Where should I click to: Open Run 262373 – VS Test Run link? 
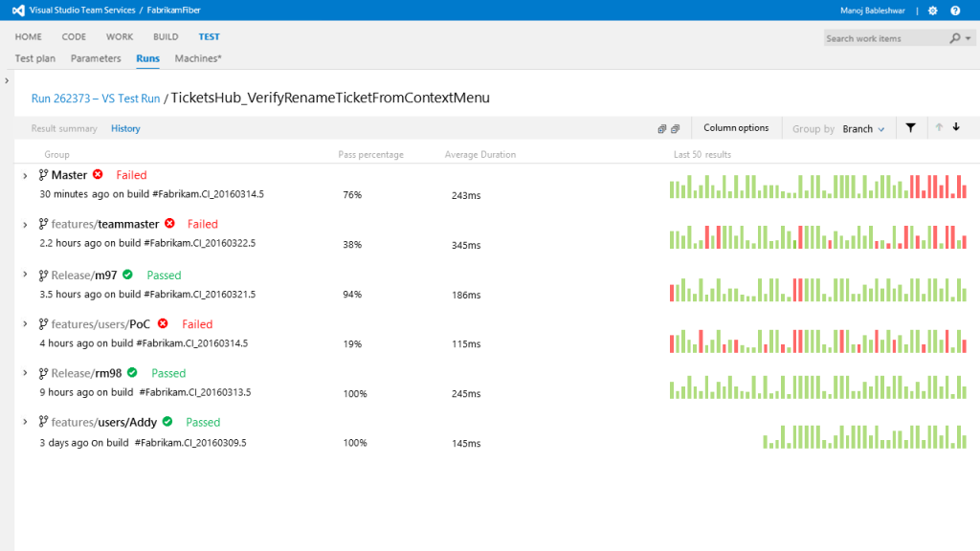pos(96,99)
